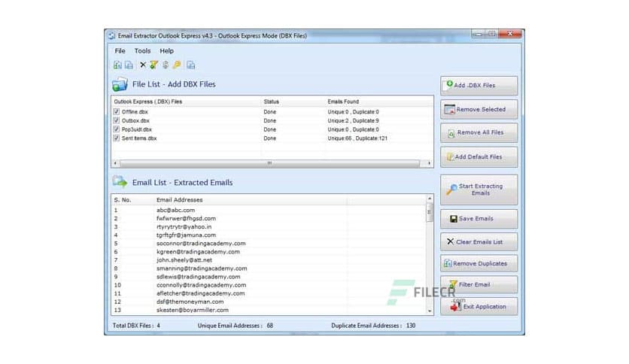Select email kgreen@tradingacademy.com
The height and width of the screenshot is (364, 629).
point(198,252)
